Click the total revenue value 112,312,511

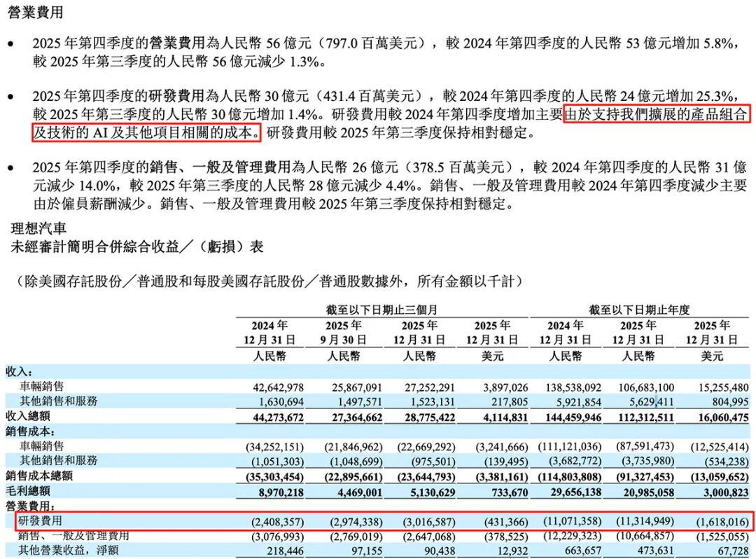[646, 417]
